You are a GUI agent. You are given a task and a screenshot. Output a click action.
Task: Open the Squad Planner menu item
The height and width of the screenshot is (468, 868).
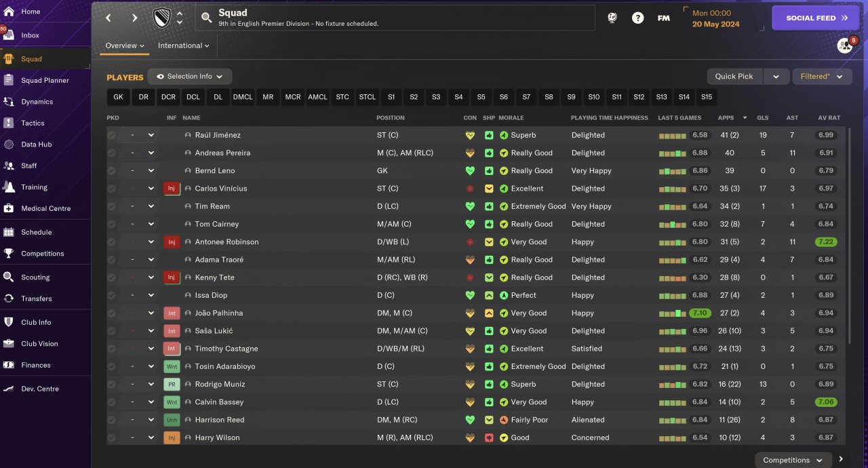45,80
